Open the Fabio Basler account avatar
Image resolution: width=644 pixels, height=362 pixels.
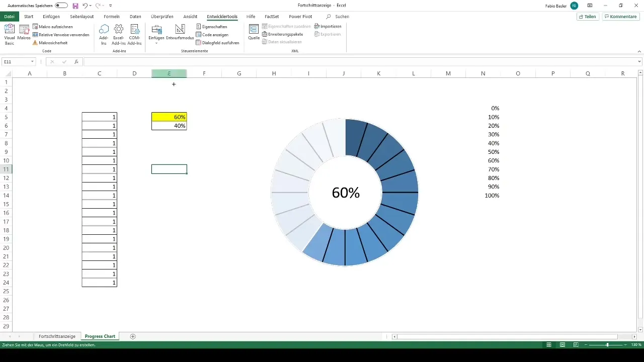(x=574, y=6)
